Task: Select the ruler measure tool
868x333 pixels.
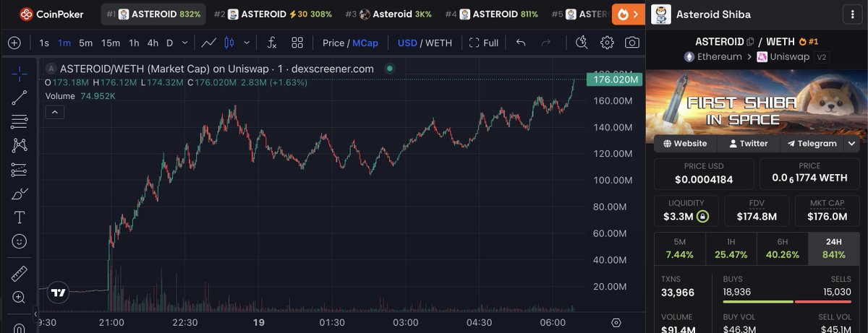Action: (20, 274)
